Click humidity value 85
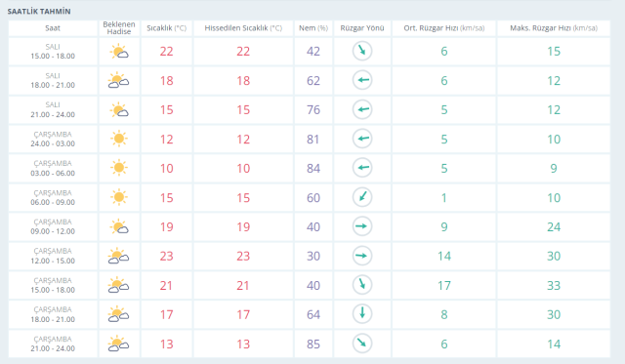 point(313,344)
